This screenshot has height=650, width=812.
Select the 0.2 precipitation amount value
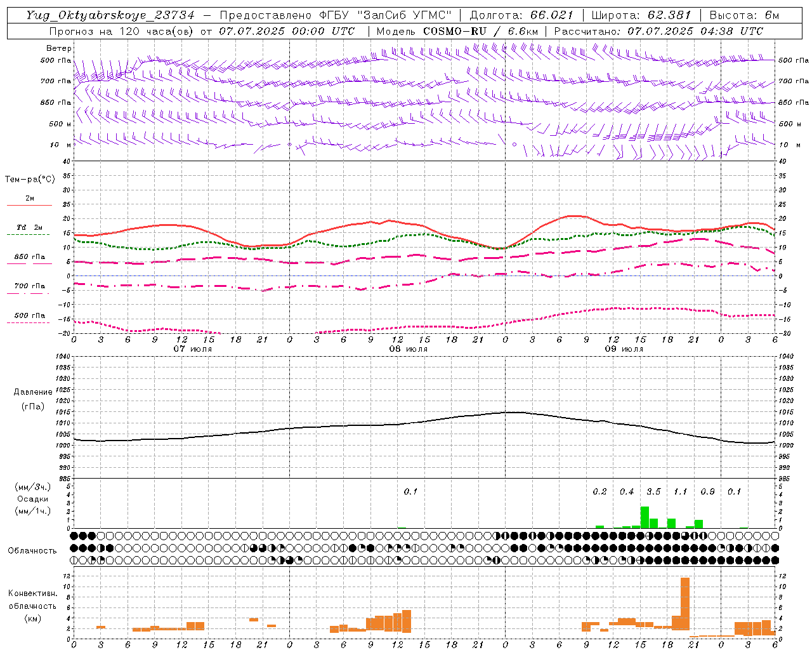[x=599, y=492]
